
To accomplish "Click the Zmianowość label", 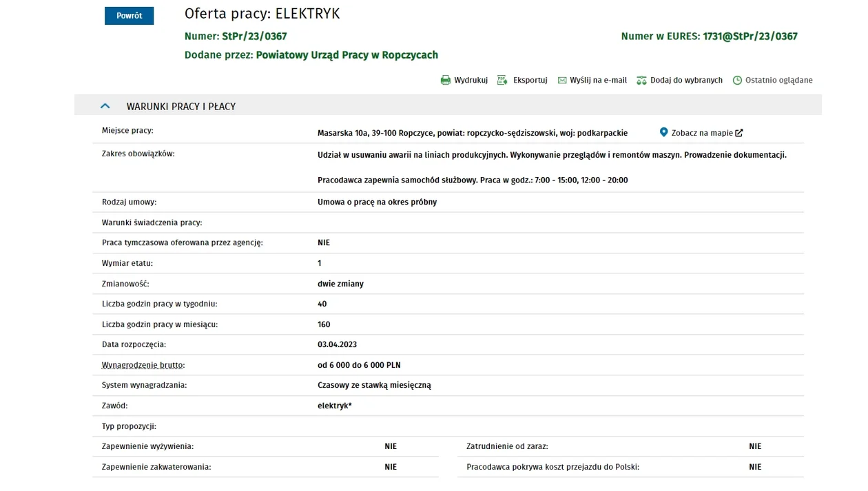I will (x=125, y=284).
